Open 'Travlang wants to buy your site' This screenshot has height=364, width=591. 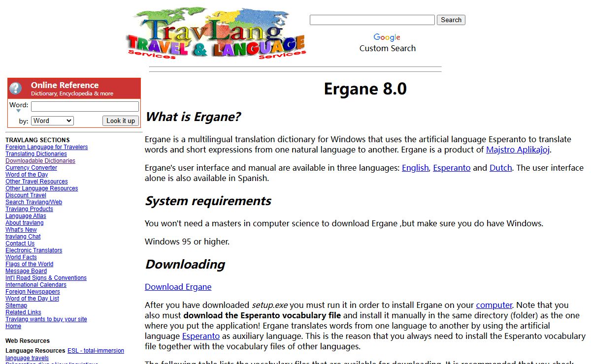[x=46, y=319]
